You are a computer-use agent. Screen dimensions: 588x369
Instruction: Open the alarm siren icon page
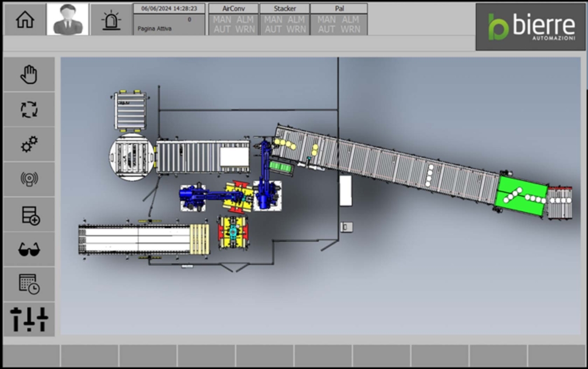pyautogui.click(x=111, y=19)
